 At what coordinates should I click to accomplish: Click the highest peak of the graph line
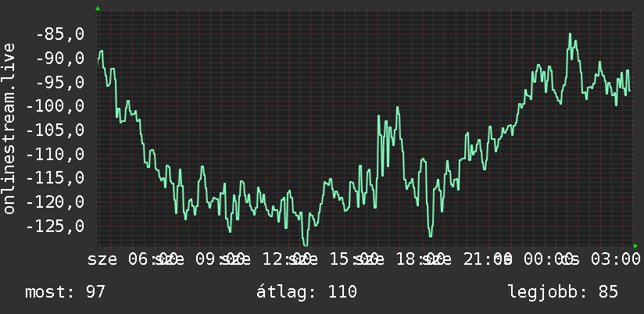(570, 34)
